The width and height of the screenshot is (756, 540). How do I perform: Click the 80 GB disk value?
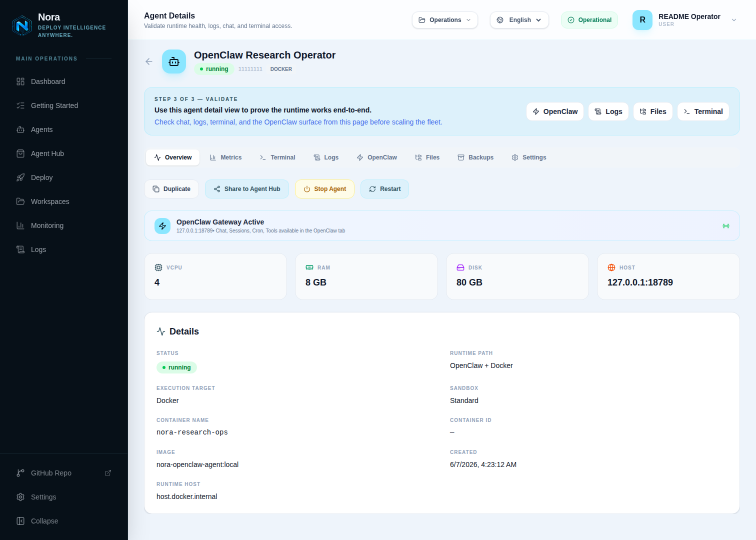click(x=469, y=282)
